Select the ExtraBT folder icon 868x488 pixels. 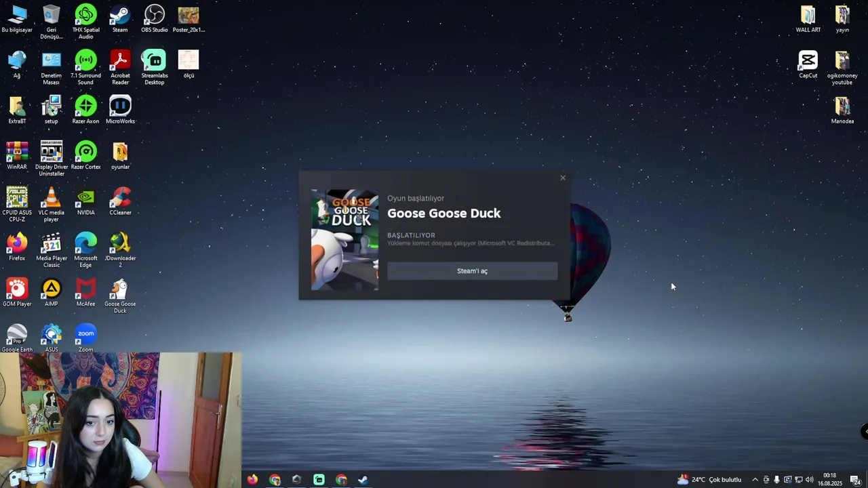[x=17, y=110]
